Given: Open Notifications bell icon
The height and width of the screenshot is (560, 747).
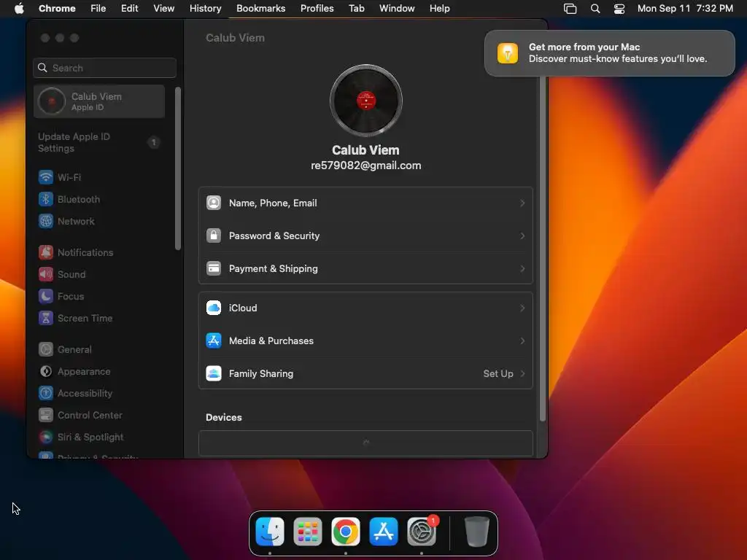Looking at the screenshot, I should click(x=46, y=252).
